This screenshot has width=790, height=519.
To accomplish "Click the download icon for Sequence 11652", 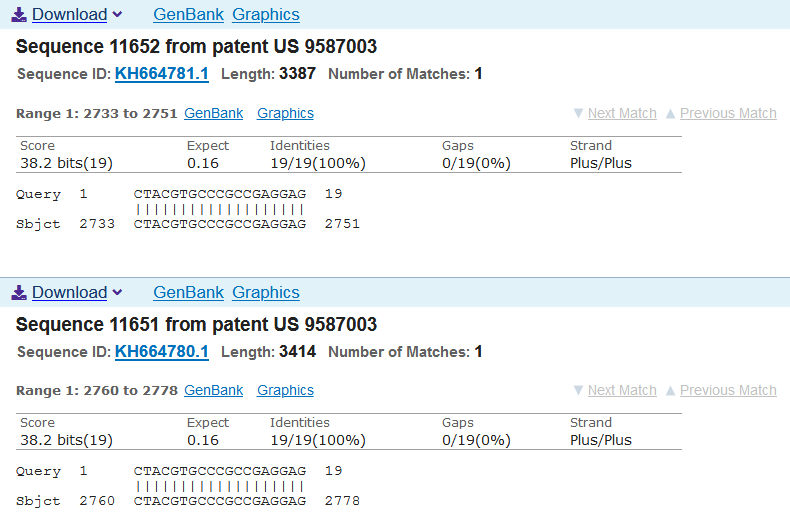I will pyautogui.click(x=19, y=15).
